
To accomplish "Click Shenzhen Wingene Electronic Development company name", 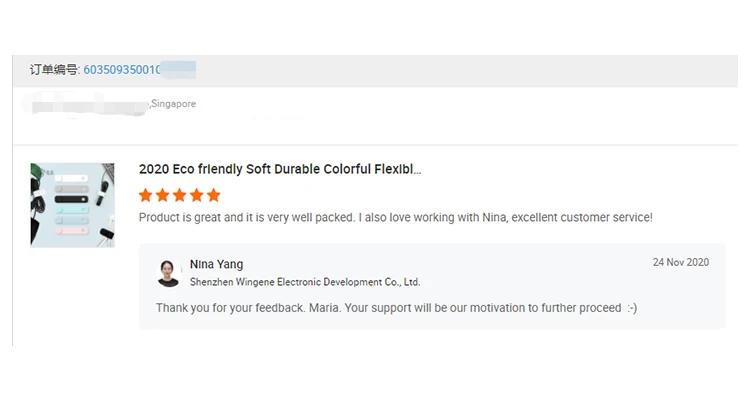I will pos(305,283).
